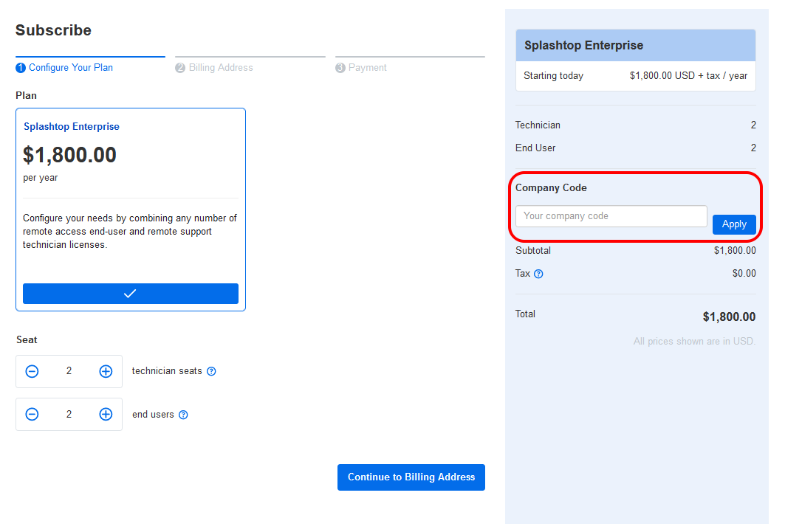Click the bold Total amount in summary
This screenshot has width=785, height=532.
(729, 317)
